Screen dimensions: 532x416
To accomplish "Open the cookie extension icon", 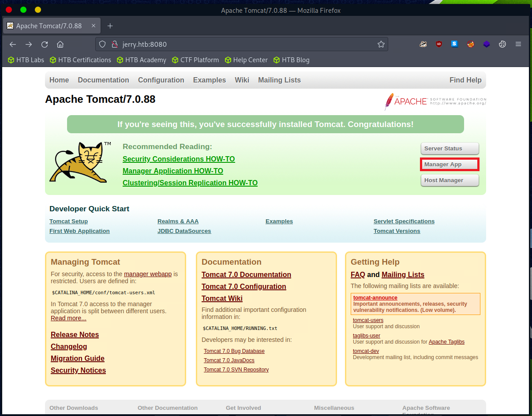I will [x=502, y=44].
